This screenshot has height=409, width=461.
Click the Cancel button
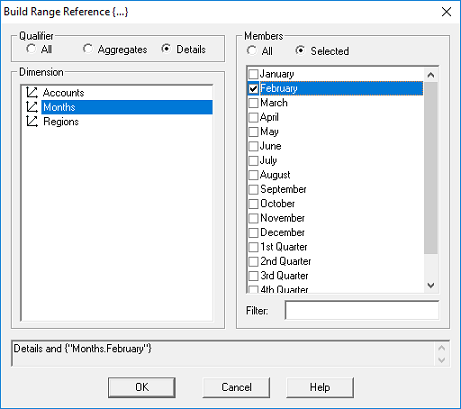tap(236, 387)
